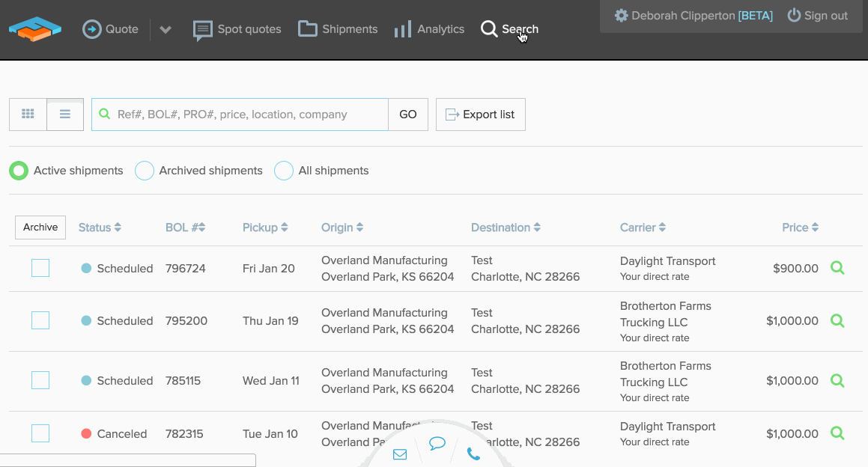The width and height of the screenshot is (868, 467).
Task: Click the Fri Jan 20 pickup date
Action: [268, 269]
